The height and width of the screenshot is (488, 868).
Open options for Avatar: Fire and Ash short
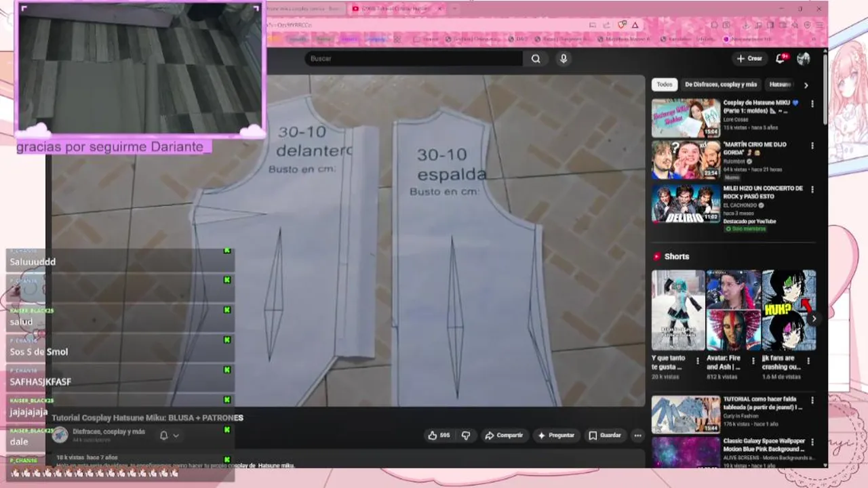tap(753, 361)
